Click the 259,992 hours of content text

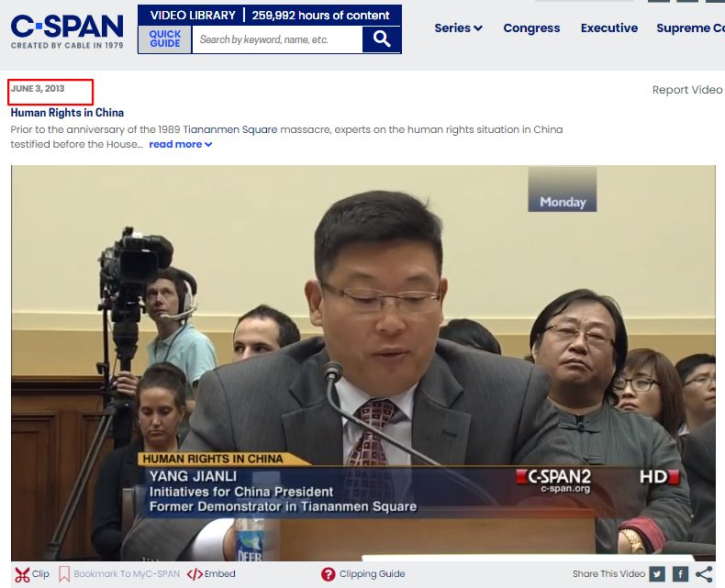click(x=321, y=16)
